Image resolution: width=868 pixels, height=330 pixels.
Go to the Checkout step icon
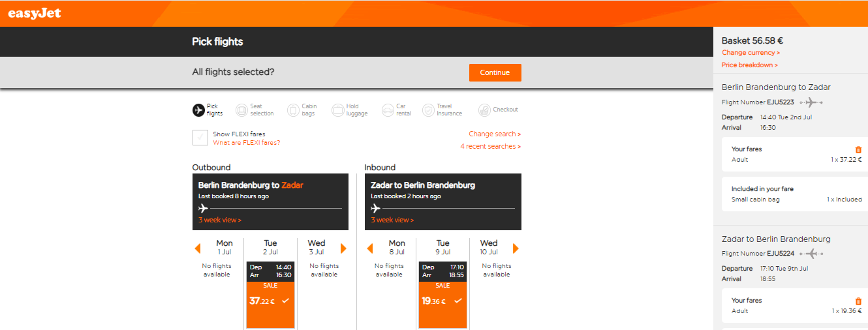(484, 110)
